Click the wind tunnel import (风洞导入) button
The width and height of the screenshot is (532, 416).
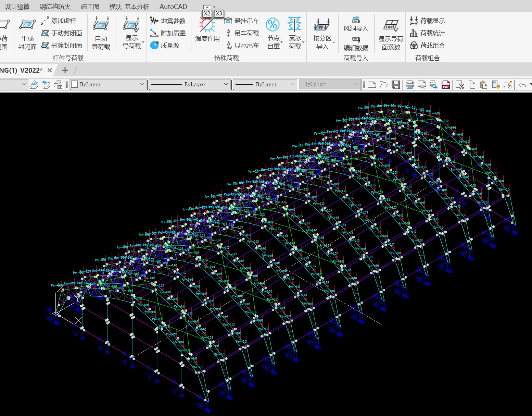coord(356,24)
